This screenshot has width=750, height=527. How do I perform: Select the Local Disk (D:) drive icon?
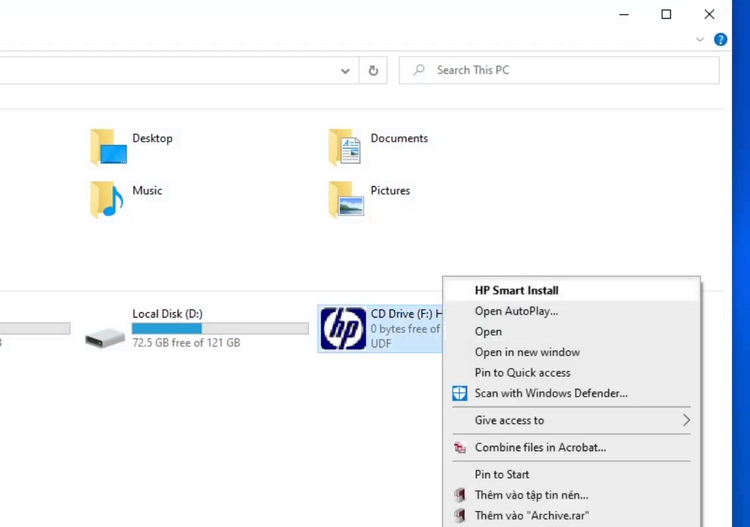click(105, 337)
